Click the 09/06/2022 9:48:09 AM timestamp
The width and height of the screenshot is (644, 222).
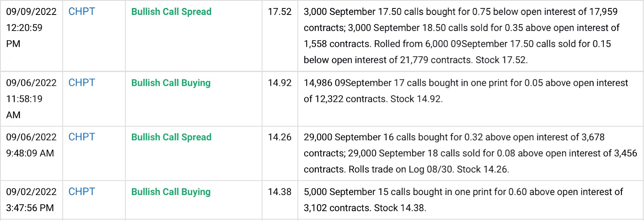coord(31,145)
